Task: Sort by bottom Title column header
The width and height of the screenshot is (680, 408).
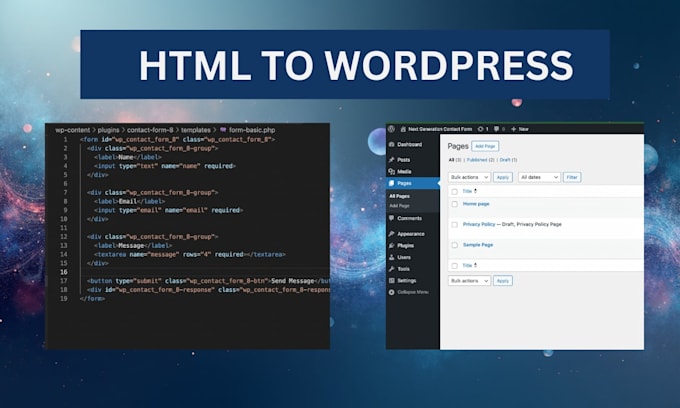Action: (x=467, y=265)
